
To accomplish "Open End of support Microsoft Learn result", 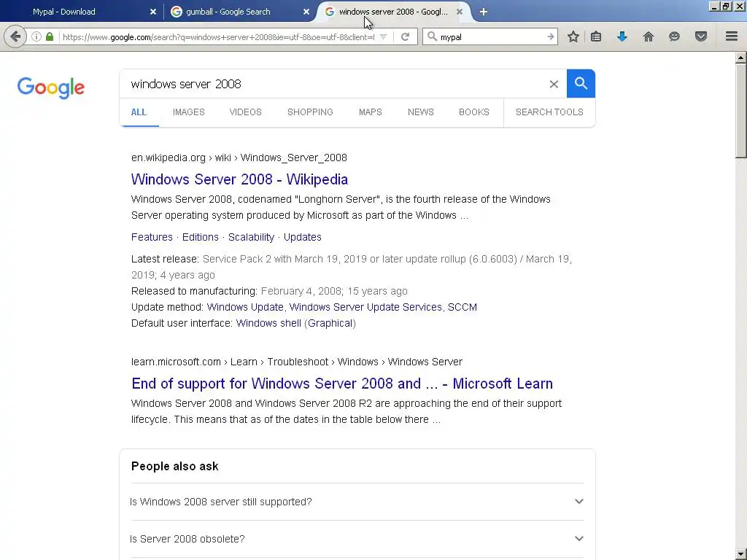I will (342, 384).
